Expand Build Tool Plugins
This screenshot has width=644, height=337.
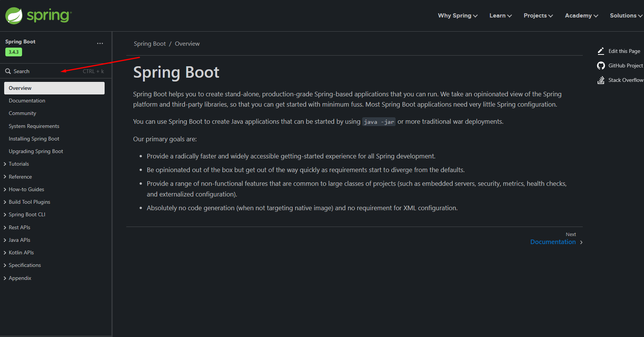[x=5, y=202]
